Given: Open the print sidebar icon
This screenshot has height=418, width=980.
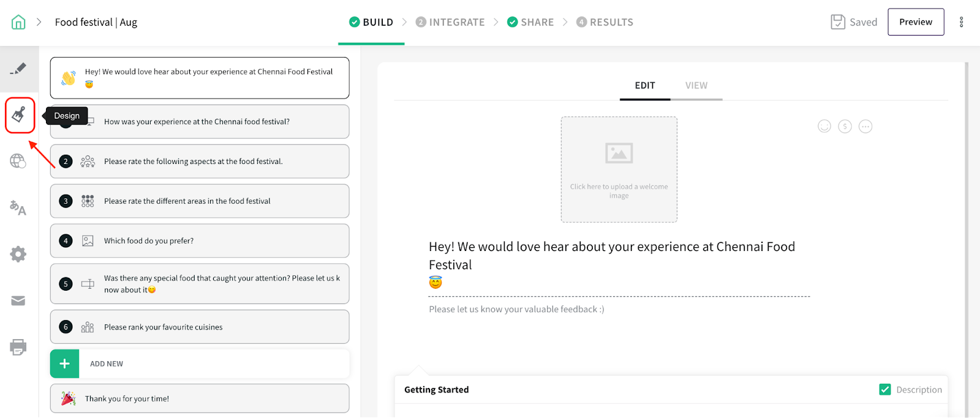Looking at the screenshot, I should pyautogui.click(x=18, y=347).
